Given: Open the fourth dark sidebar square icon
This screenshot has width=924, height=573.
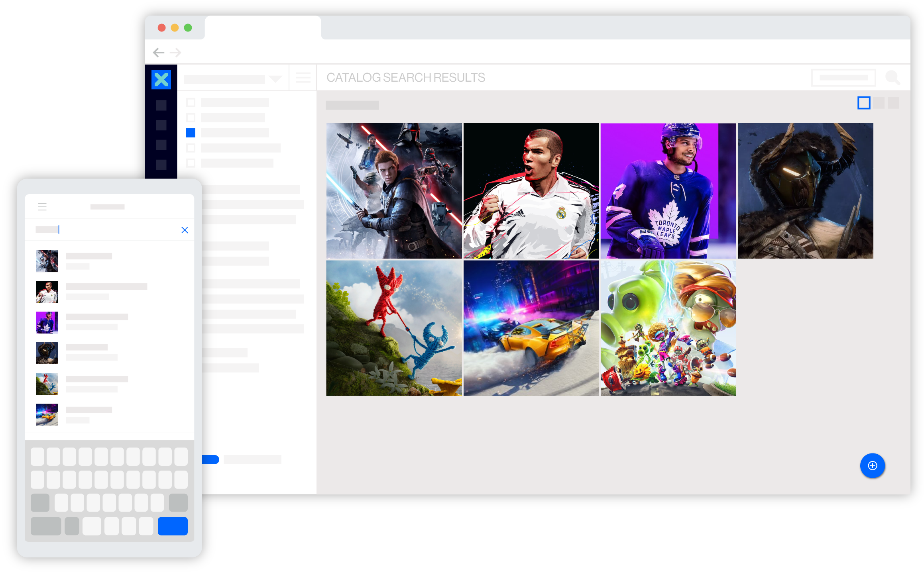Looking at the screenshot, I should coord(161,165).
